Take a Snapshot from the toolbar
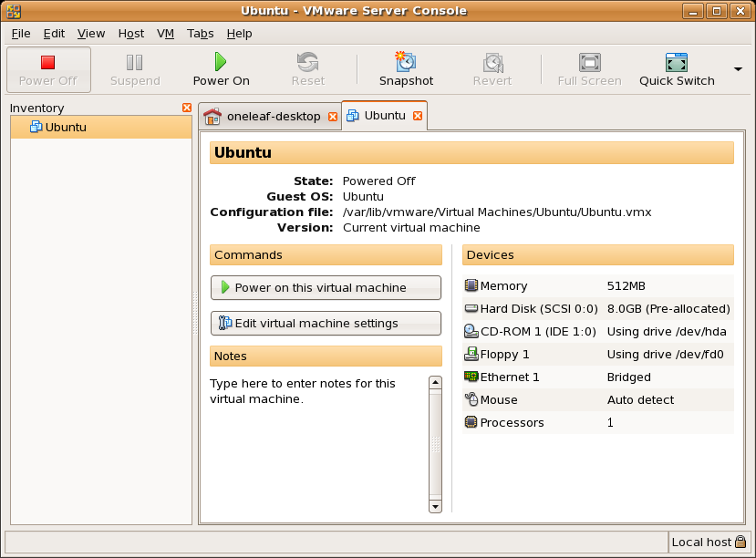The height and width of the screenshot is (558, 756). tap(406, 70)
